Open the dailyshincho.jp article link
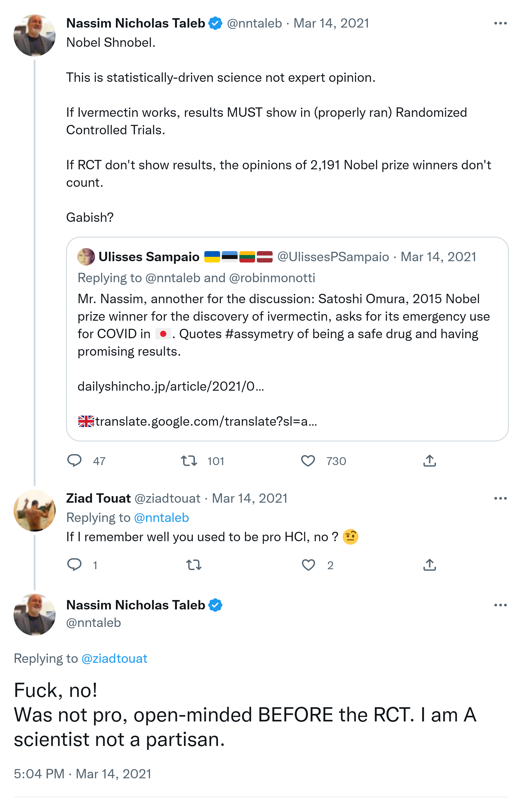 pos(171,387)
